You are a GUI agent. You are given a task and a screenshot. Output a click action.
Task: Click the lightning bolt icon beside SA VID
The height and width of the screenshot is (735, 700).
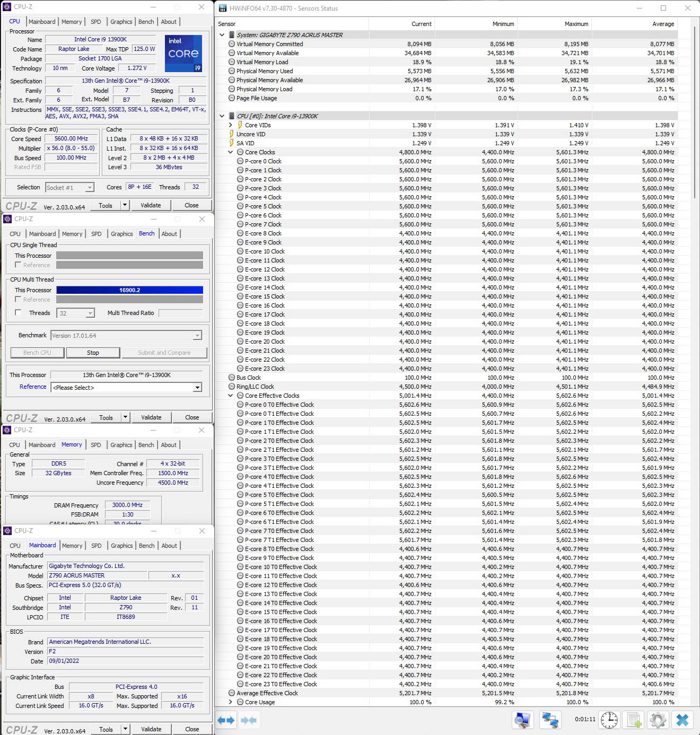[231, 143]
